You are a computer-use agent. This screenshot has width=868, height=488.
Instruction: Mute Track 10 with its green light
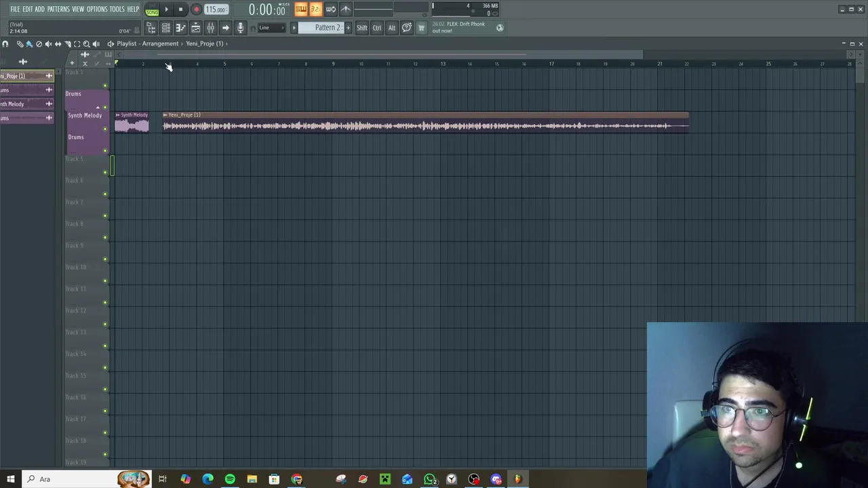pos(104,281)
